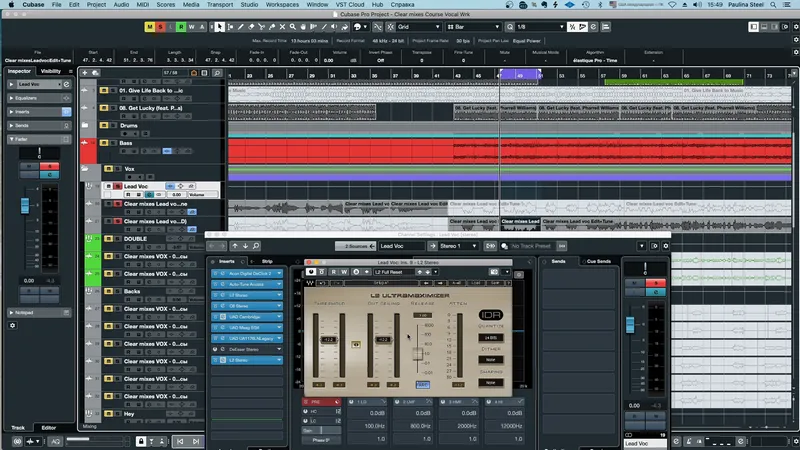Open L2 Stereo last insert dropdown arrow
Image resolution: width=800 pixels, height=450 pixels.
pos(279,360)
